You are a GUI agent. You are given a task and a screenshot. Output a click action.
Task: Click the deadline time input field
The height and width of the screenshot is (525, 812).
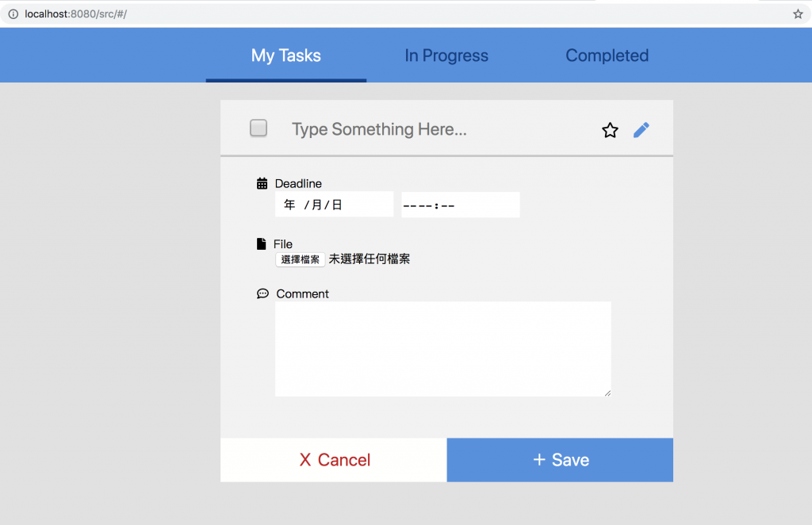click(x=460, y=205)
